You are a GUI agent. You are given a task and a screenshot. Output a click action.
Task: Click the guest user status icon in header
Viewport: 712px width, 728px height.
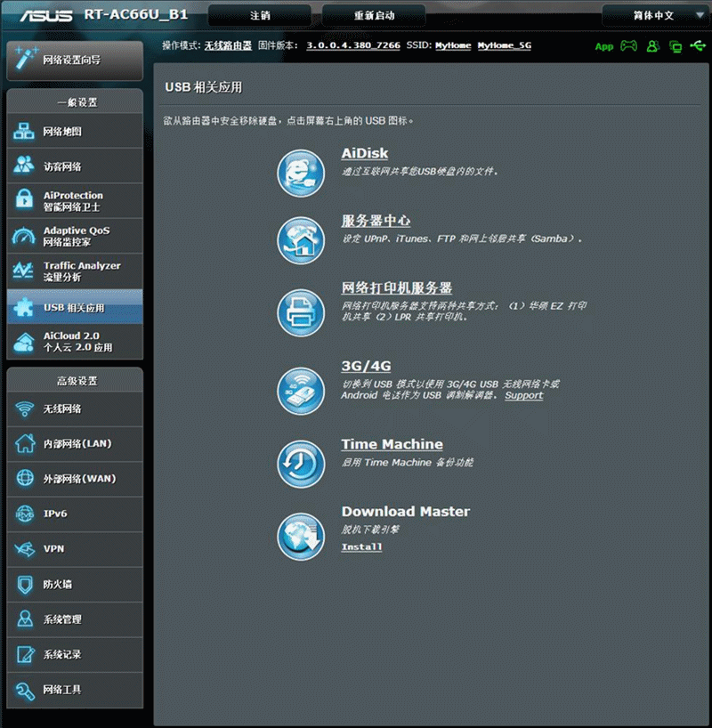pos(652,45)
